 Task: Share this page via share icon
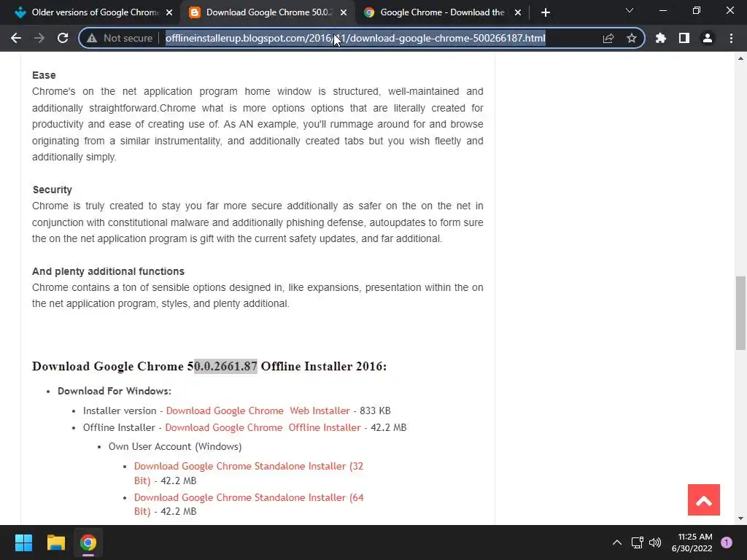[608, 38]
